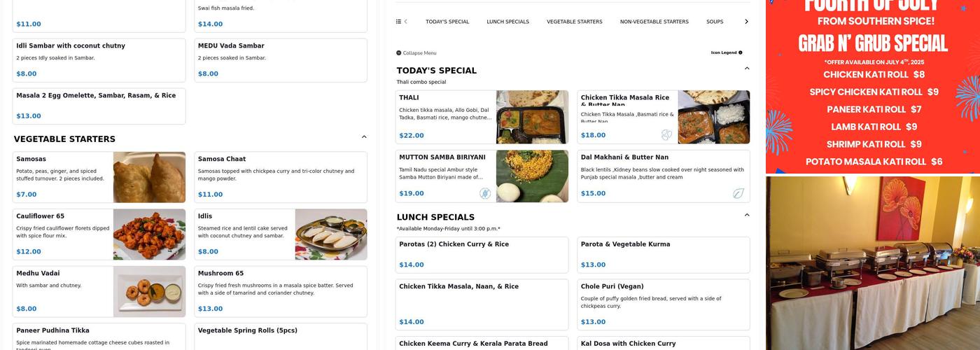980x350 pixels.
Task: Collapse the Vegetable Starters section
Action: pos(364,137)
